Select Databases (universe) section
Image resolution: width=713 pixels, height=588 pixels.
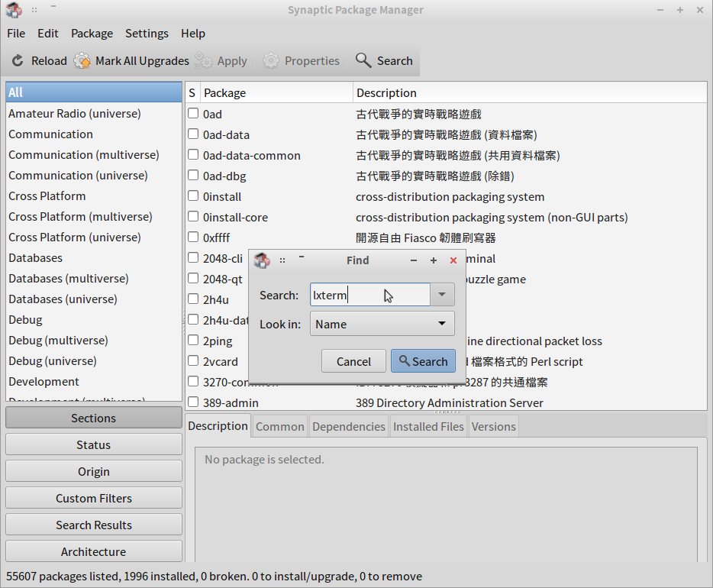pos(94,299)
